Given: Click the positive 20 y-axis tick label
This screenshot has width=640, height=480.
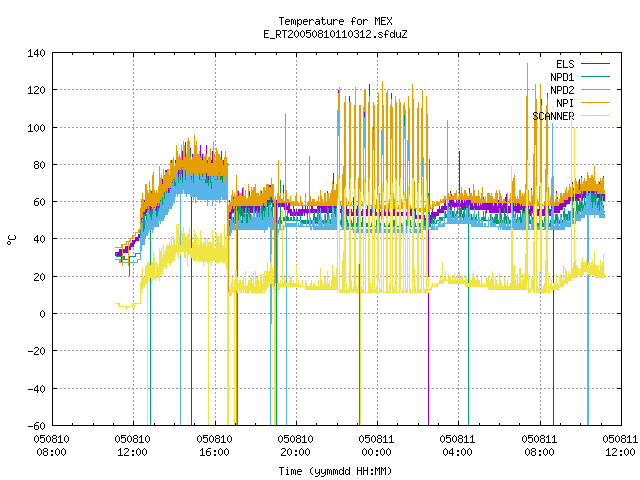Looking at the screenshot, I should coord(39,277).
